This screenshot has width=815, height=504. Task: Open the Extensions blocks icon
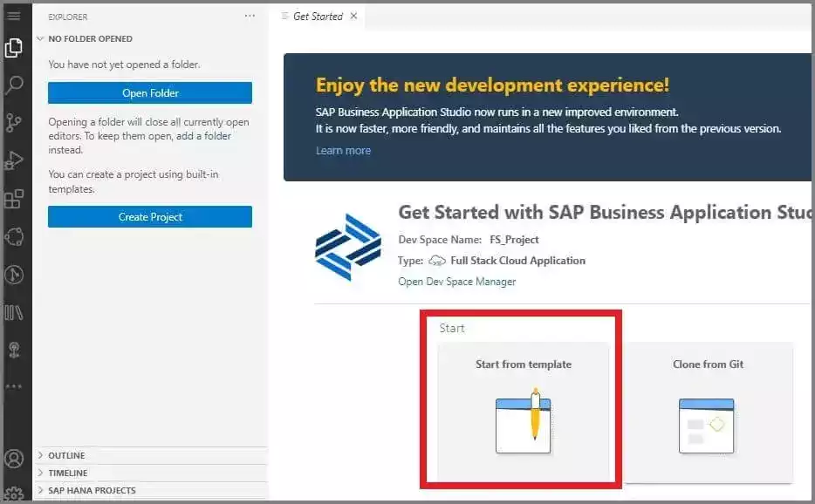[14, 199]
